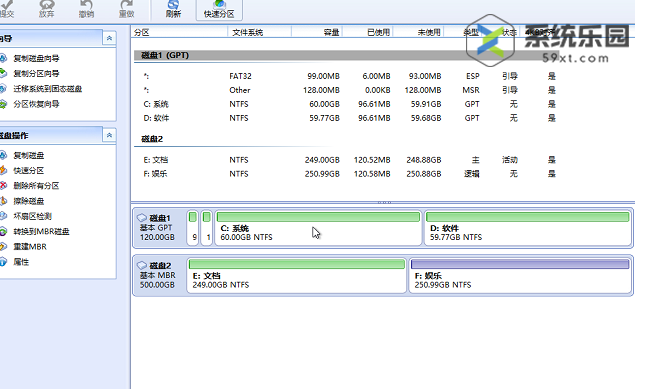Click 坏扇区检测 icon in sidebar
Screen dimensions: 652x389
3,216
